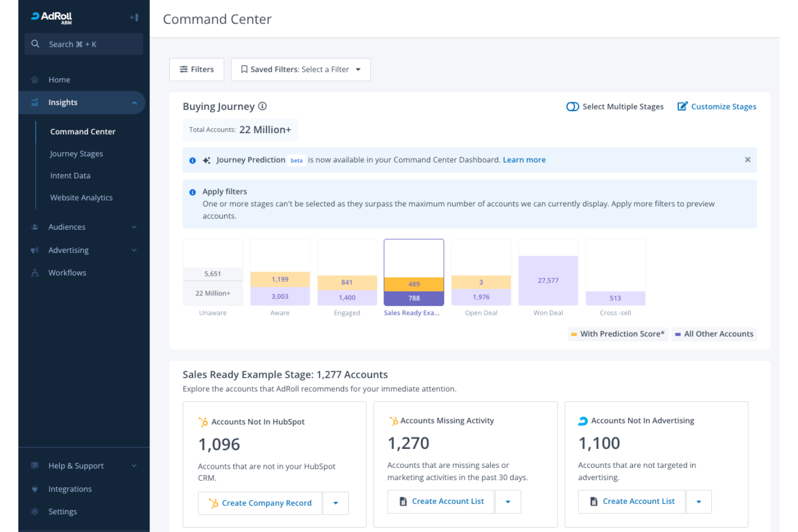The image size is (798, 532).
Task: Expand the dropdown beside Create Company Record
Action: tap(335, 503)
